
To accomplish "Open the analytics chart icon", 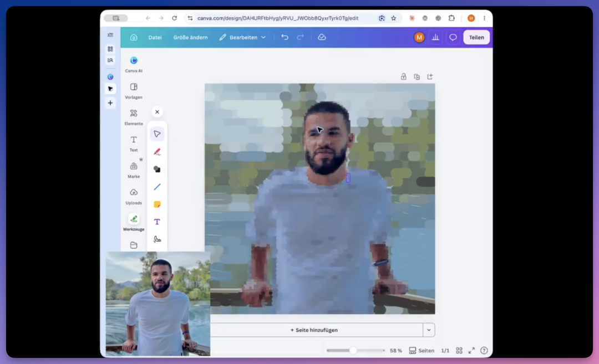I will (435, 37).
